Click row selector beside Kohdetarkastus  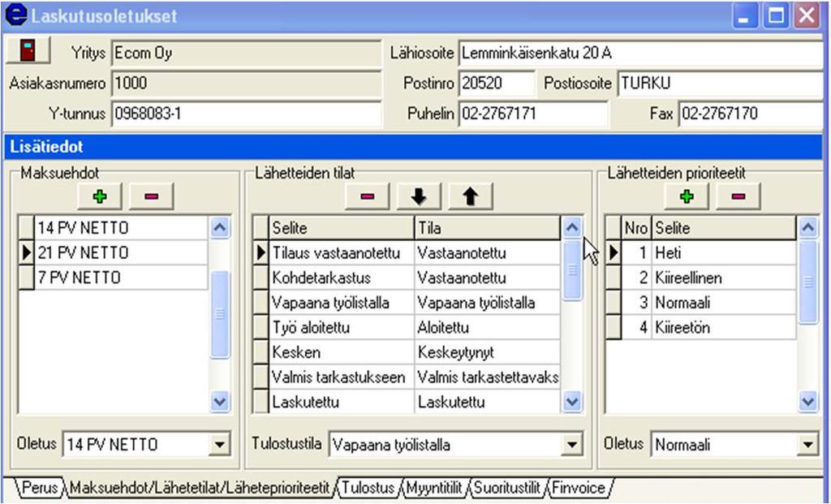point(260,278)
